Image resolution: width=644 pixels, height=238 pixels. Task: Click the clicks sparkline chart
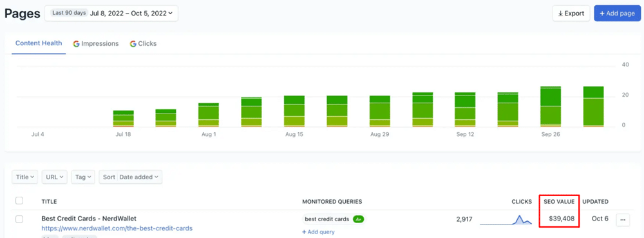pyautogui.click(x=506, y=219)
